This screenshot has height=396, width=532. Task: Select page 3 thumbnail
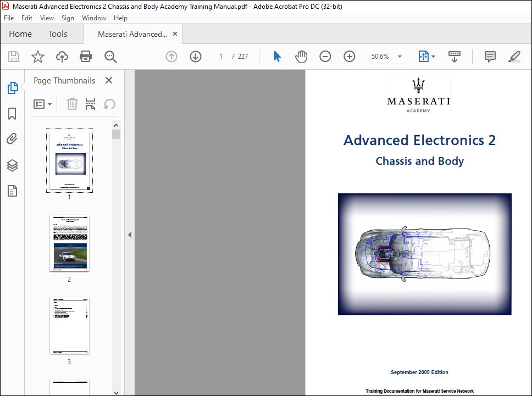[x=70, y=326]
